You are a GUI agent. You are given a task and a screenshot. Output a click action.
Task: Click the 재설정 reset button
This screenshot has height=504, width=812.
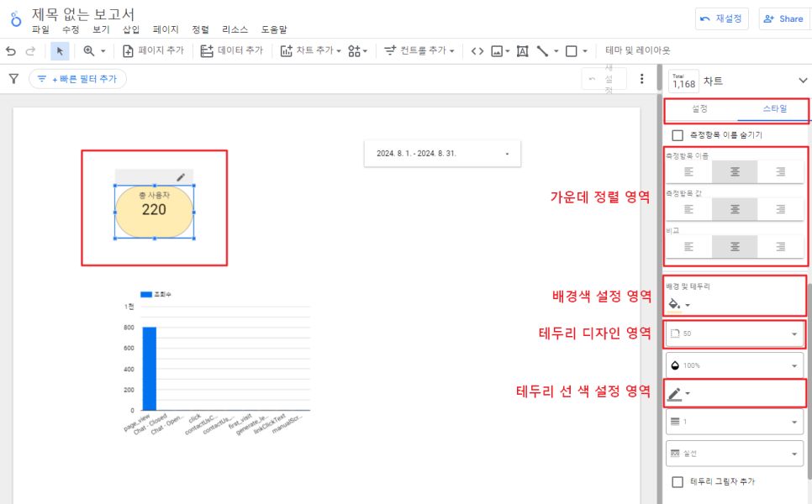click(721, 18)
